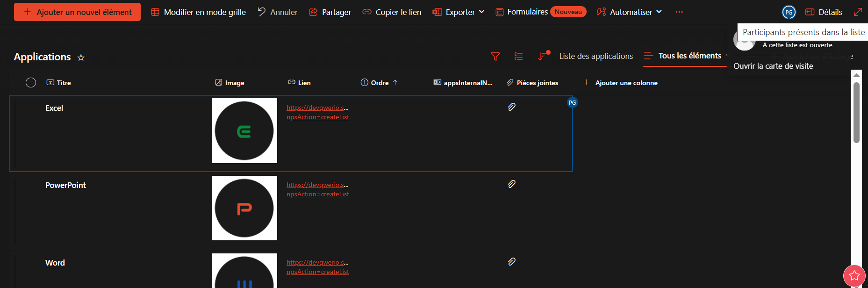The width and height of the screenshot is (868, 288).
Task: Open the Word item title
Action: 55,263
